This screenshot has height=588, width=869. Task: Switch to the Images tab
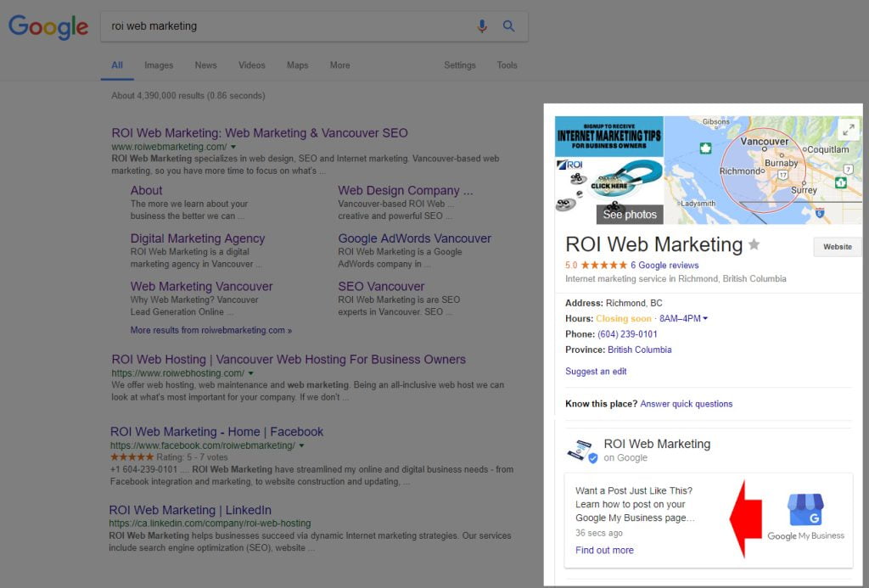point(159,64)
